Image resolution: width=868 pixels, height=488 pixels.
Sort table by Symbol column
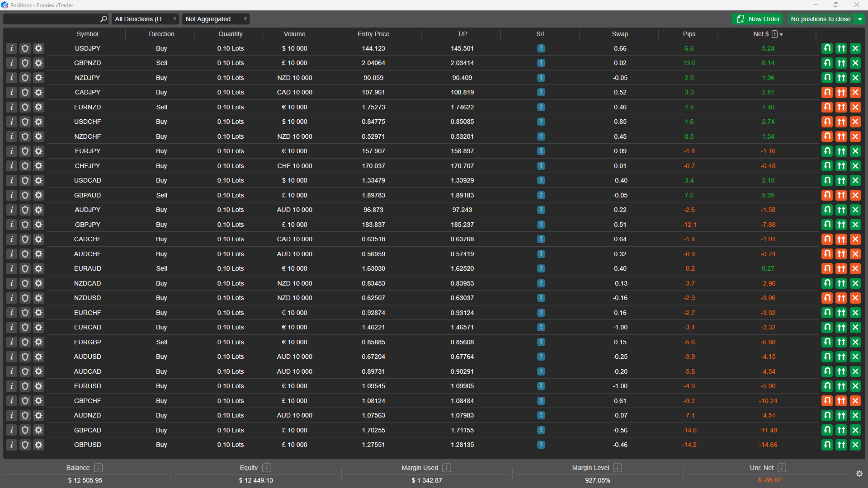87,34
